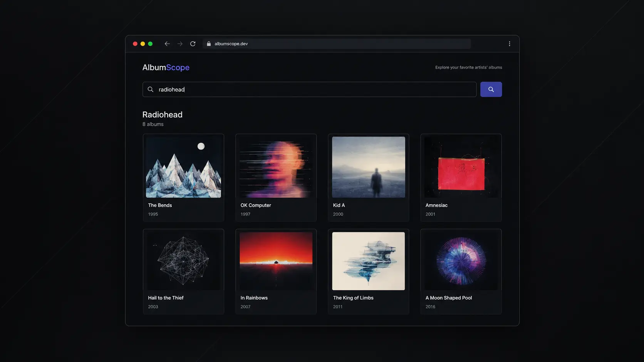Click the year '2007' under In Rainbows

click(x=245, y=307)
